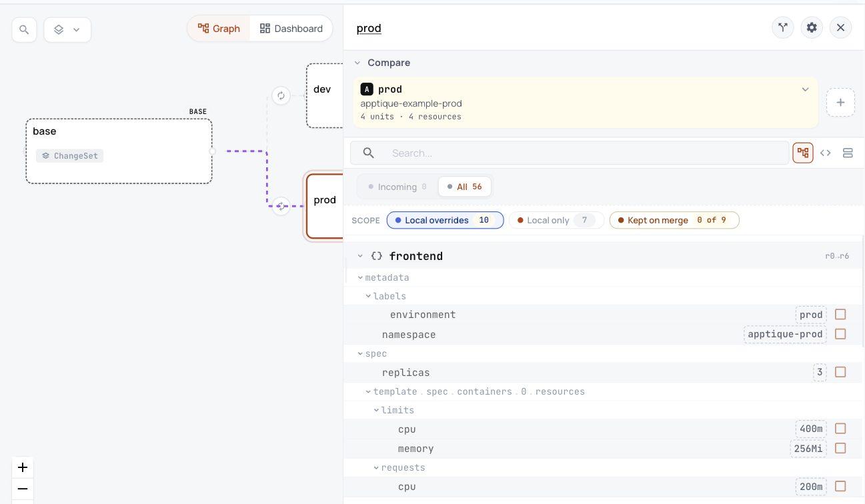Toggle the Local only scope filter

pos(556,220)
